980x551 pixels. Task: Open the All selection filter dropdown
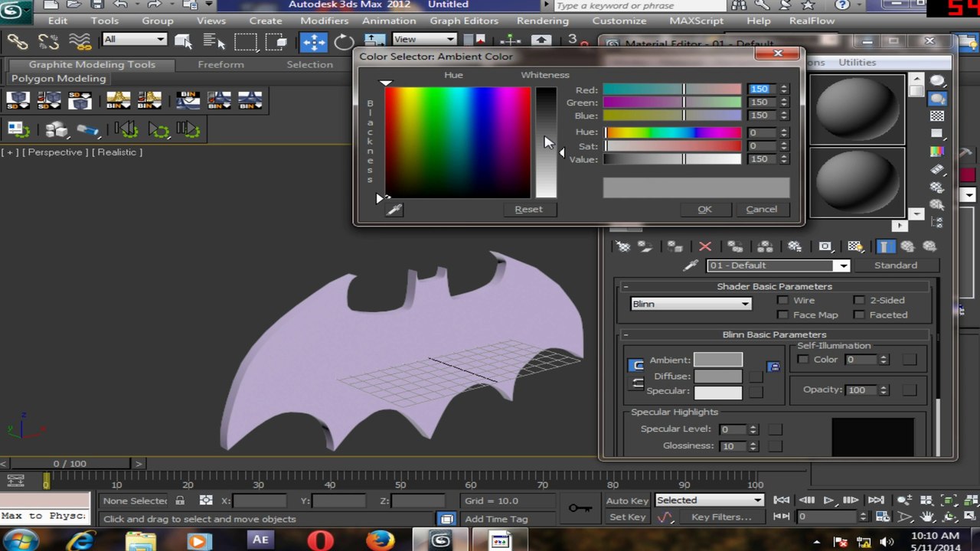click(134, 39)
